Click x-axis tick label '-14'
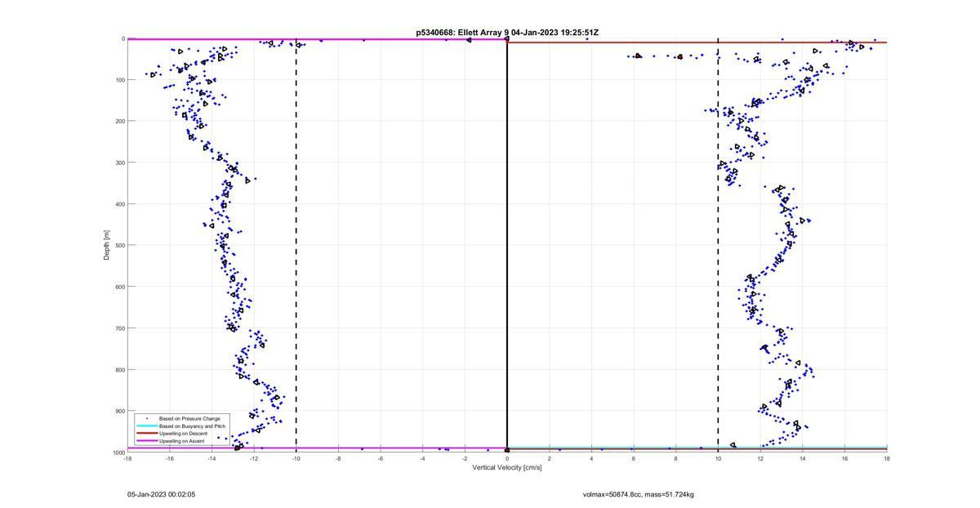This screenshot has height=508, width=980. (212, 458)
